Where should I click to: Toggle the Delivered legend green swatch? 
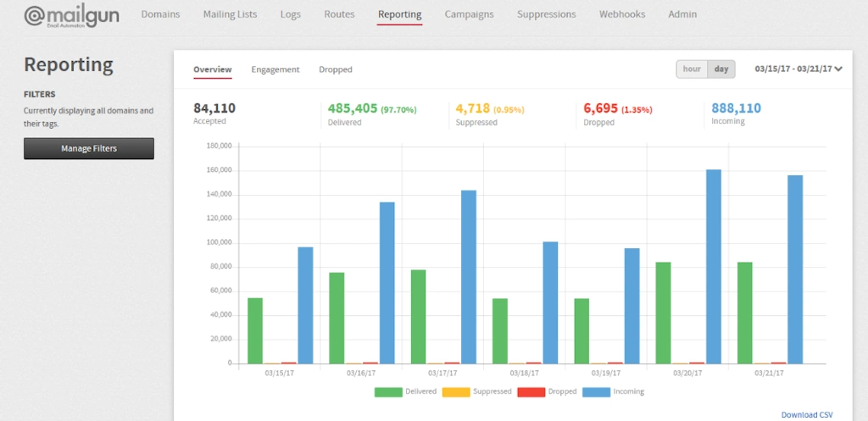tap(387, 391)
